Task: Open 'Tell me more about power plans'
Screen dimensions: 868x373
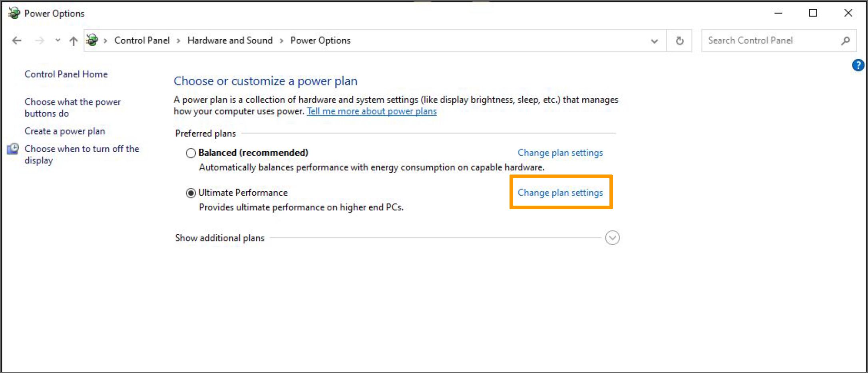Action: (x=372, y=111)
